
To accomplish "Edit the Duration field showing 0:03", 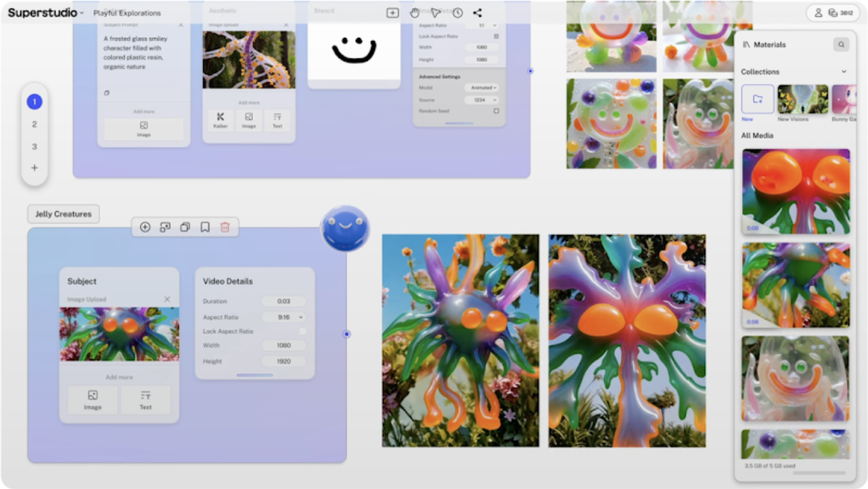I will pos(283,301).
